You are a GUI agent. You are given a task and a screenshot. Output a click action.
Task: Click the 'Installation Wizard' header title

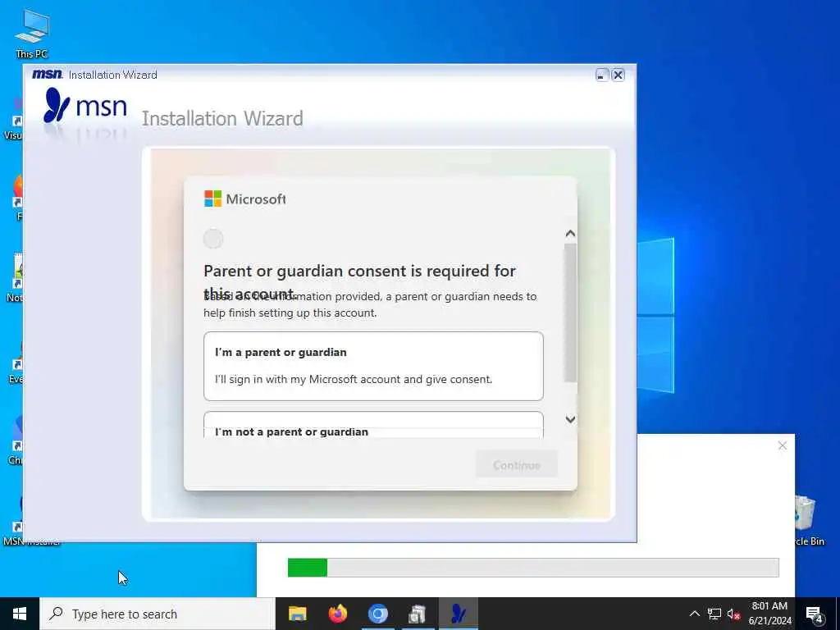pos(222,118)
